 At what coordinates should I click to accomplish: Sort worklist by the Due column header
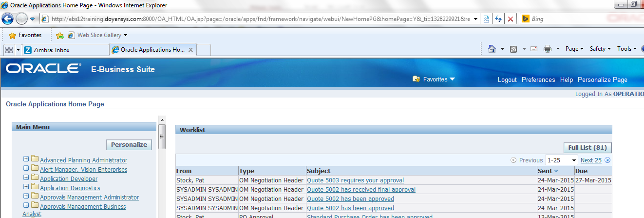coord(581,171)
